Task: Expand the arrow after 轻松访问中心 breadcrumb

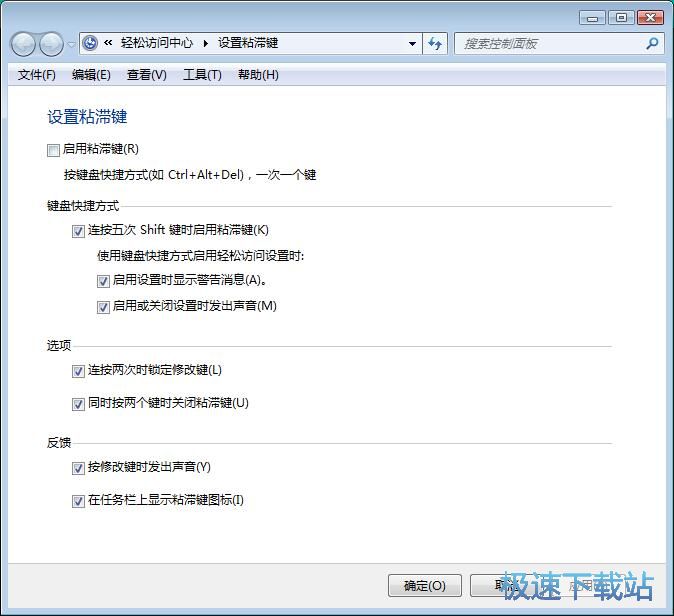Action: tap(205, 43)
